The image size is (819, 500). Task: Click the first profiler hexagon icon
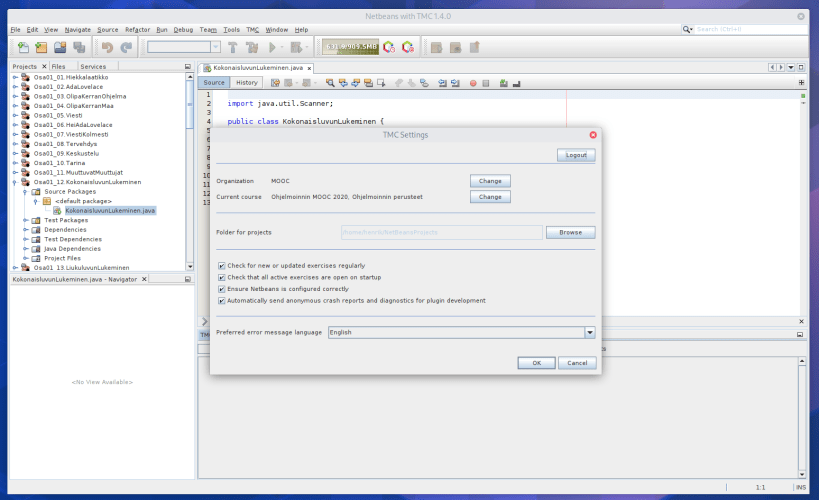389,48
